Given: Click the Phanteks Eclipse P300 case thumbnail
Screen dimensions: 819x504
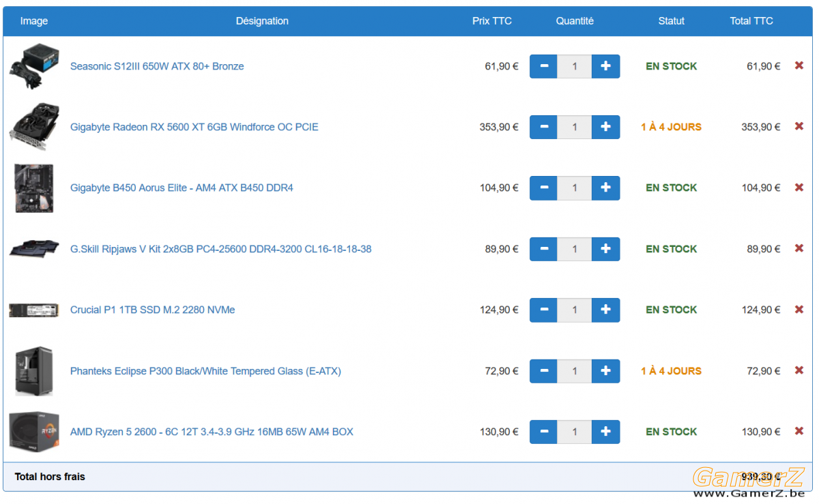Looking at the screenshot, I should pos(34,371).
